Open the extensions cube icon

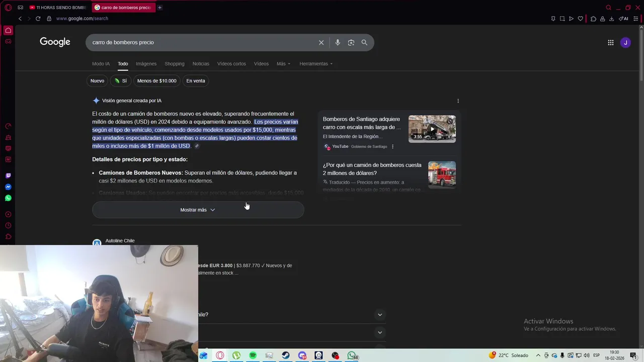coord(593,19)
